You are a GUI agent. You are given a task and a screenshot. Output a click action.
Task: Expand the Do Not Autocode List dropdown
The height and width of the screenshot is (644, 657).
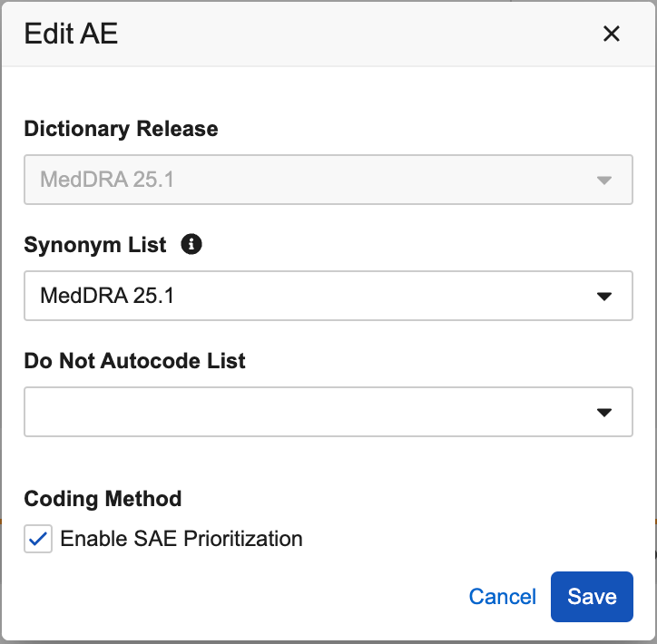328,412
